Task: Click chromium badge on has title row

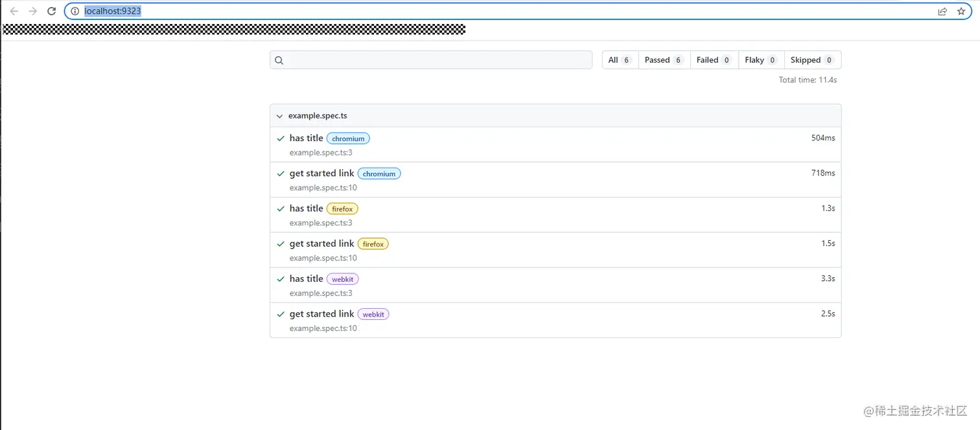Action: [x=348, y=139]
